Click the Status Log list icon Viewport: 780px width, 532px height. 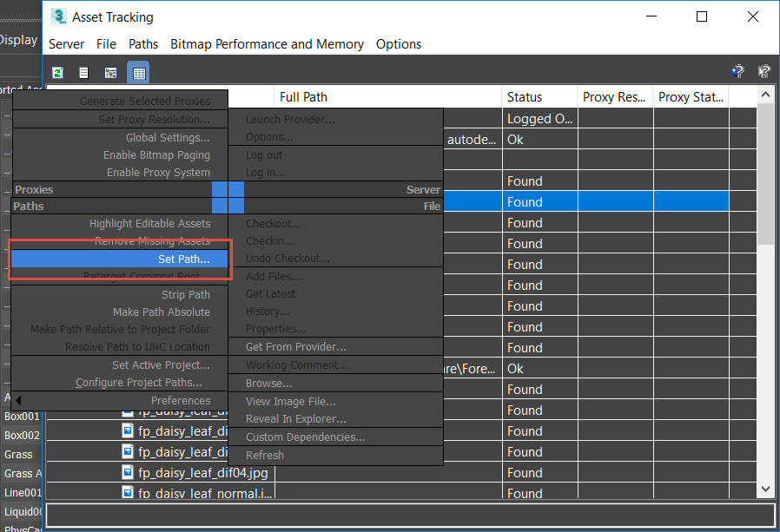83,73
